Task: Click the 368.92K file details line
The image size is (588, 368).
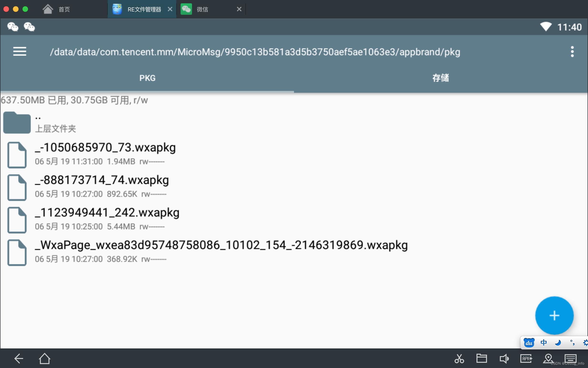Action: pyautogui.click(x=101, y=259)
